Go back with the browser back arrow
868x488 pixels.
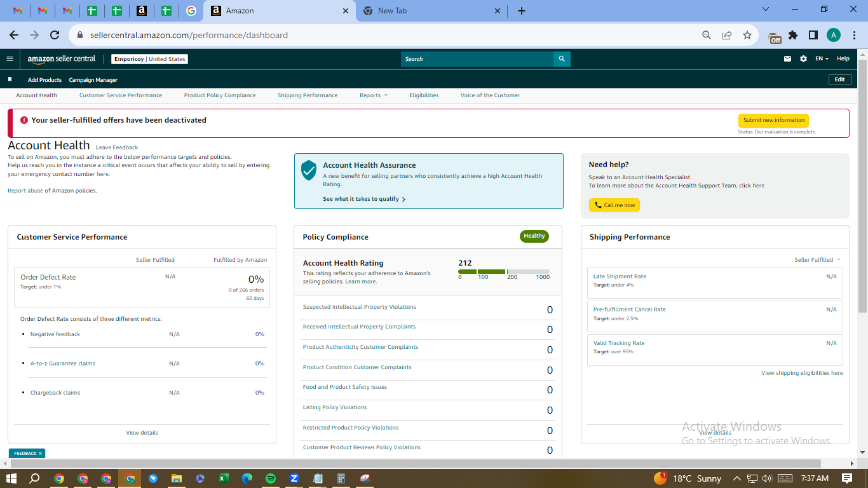[x=14, y=36]
